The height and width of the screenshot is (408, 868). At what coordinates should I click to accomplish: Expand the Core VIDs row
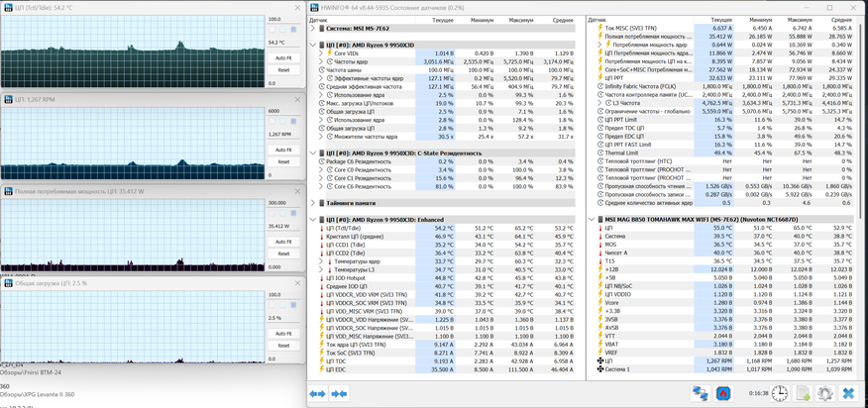tap(322, 53)
